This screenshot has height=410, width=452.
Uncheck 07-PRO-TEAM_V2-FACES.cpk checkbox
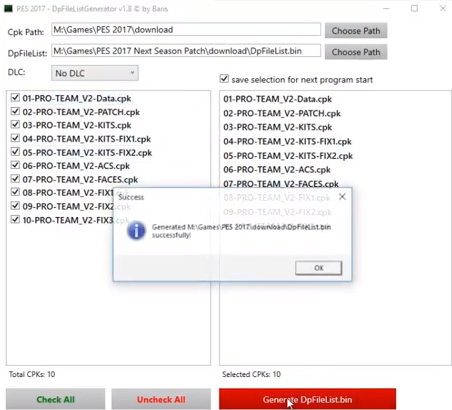point(15,179)
